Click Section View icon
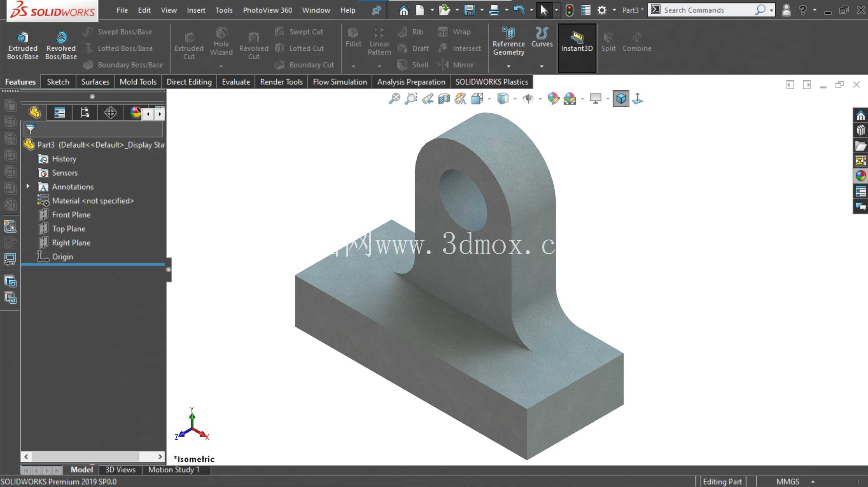868x487 pixels. coord(444,99)
